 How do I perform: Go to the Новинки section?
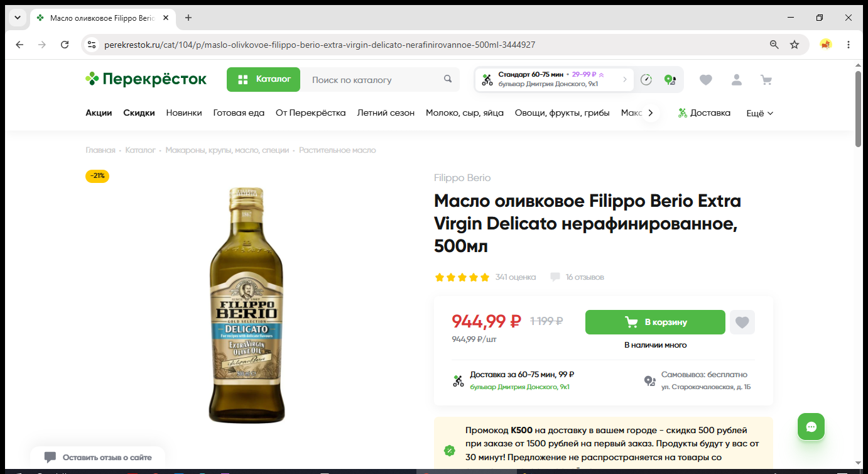184,113
